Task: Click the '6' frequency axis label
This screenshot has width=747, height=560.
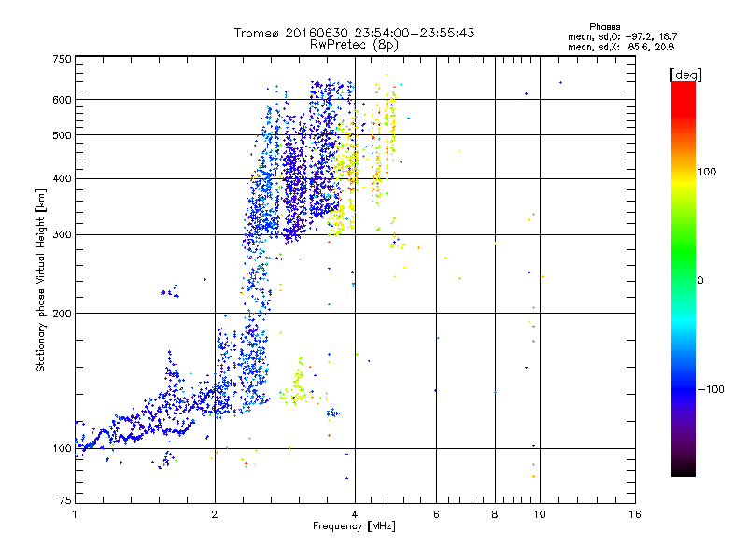Action: pyautogui.click(x=436, y=514)
